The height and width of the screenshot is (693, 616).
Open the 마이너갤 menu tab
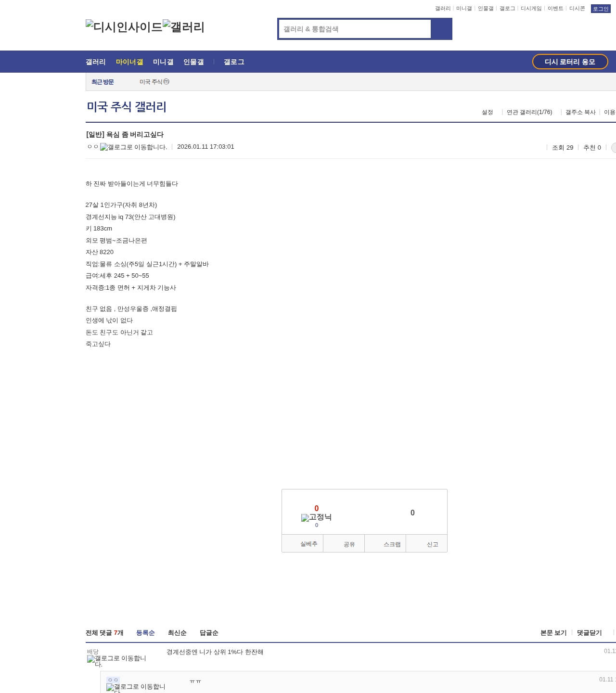[129, 62]
